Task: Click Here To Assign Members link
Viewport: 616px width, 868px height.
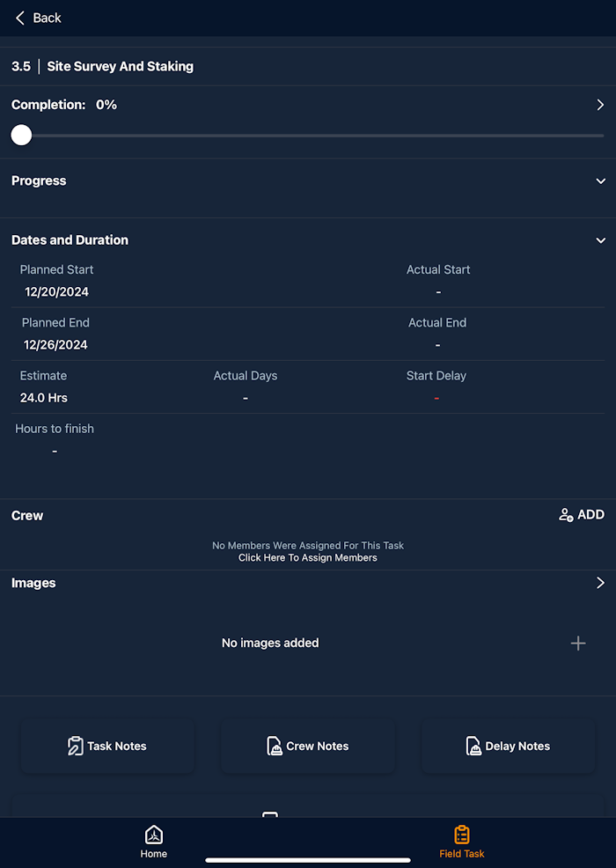Action: (x=308, y=557)
